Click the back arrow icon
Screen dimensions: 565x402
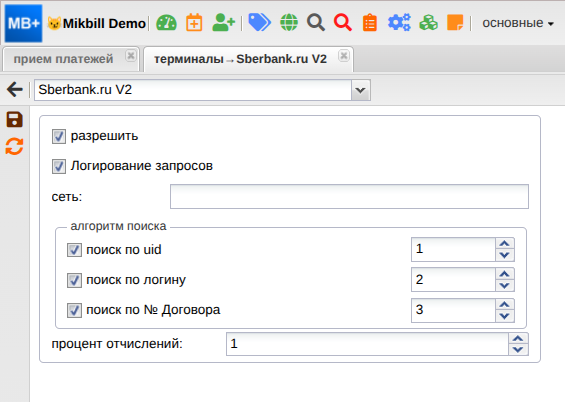point(15,89)
